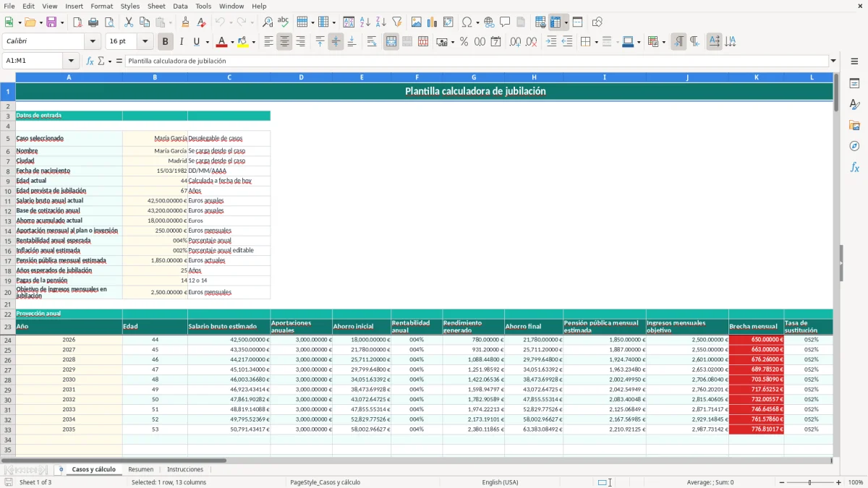Format as percent
The height and width of the screenshot is (488, 868).
click(x=464, y=42)
